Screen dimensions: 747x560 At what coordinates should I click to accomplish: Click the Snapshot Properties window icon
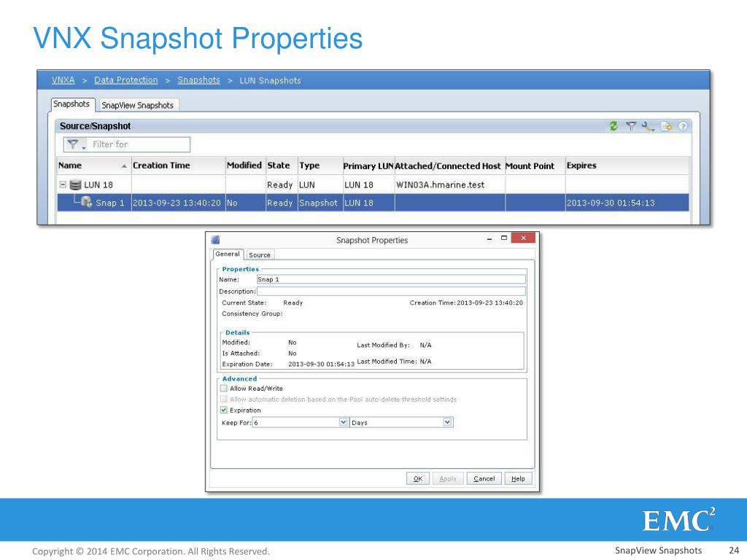[x=215, y=240]
